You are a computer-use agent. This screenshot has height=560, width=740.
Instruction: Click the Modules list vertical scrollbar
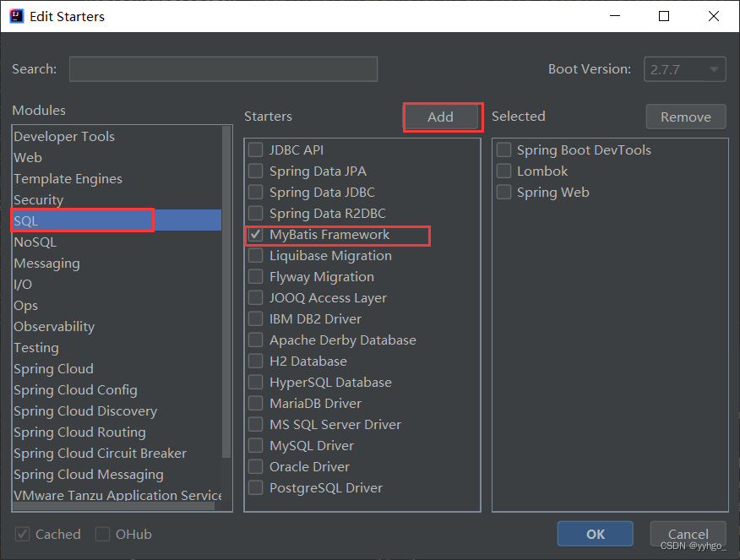[226, 291]
